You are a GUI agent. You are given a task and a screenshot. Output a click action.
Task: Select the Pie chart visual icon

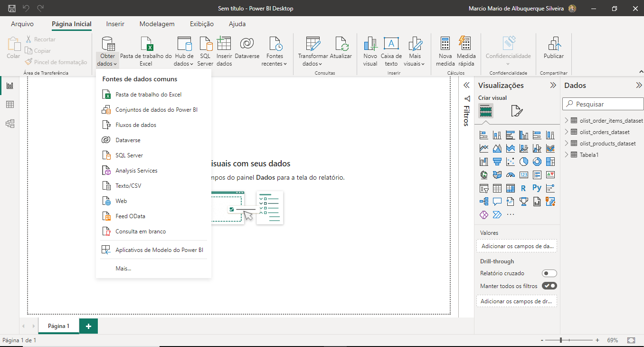click(x=524, y=162)
